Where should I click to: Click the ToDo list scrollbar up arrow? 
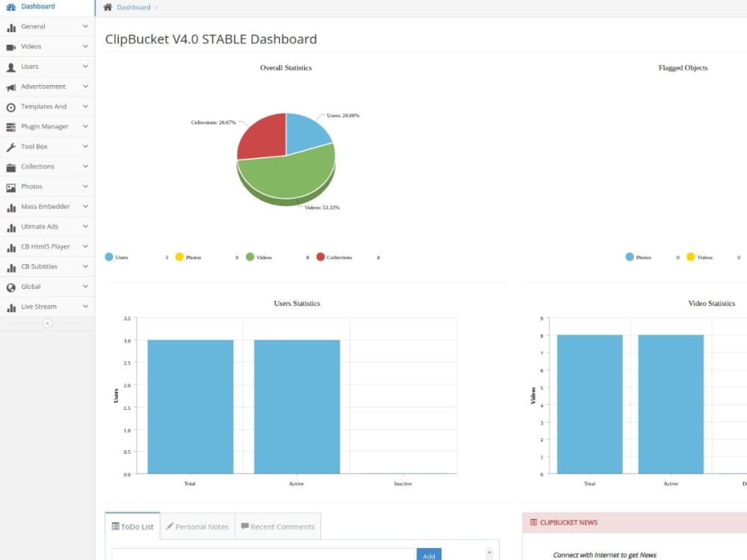pyautogui.click(x=489, y=553)
